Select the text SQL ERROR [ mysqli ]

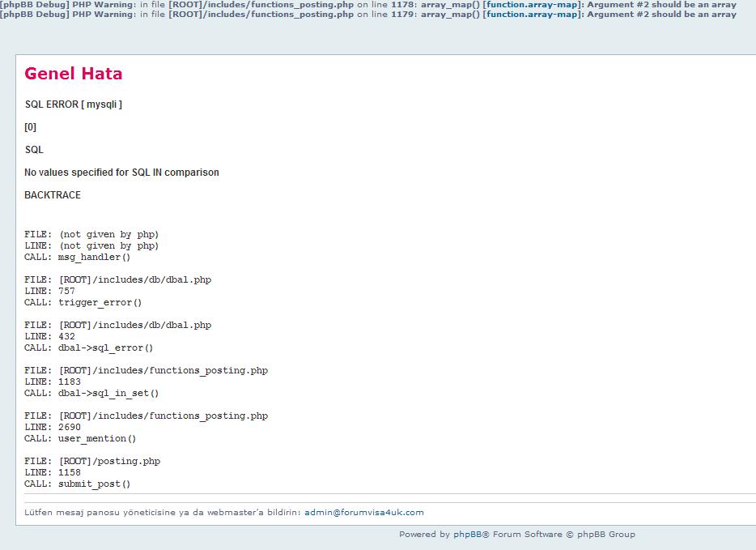click(x=74, y=104)
